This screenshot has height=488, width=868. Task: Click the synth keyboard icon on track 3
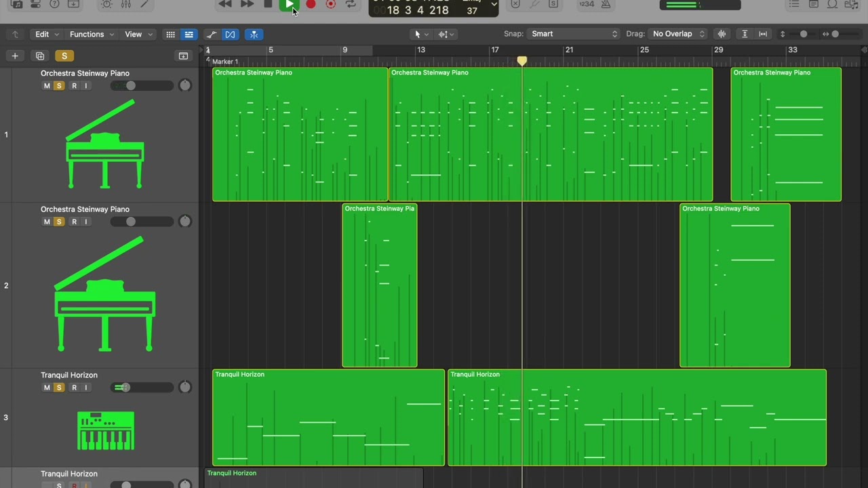coord(106,430)
